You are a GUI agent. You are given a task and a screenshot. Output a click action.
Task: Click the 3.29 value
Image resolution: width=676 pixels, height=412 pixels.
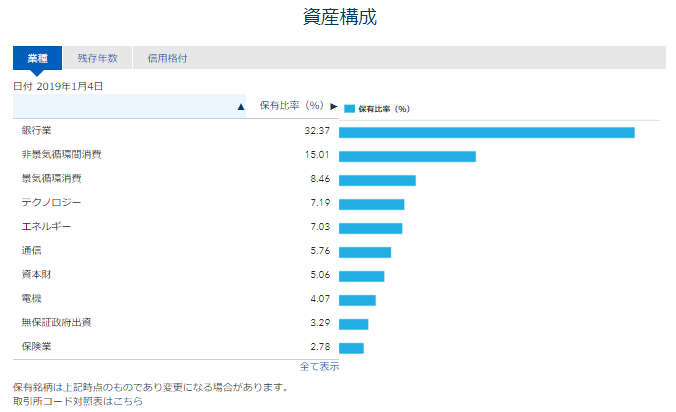320,322
